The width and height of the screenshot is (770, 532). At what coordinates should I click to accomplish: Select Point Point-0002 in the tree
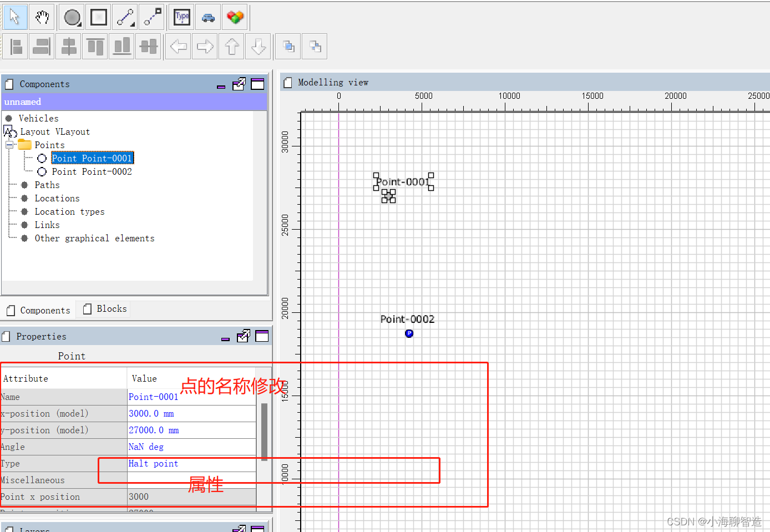pos(92,171)
